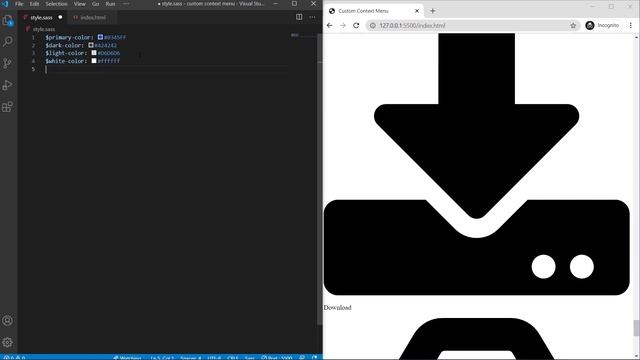640x360 pixels.
Task: Click the CRLF line ending in the status bar
Action: [x=233, y=358]
